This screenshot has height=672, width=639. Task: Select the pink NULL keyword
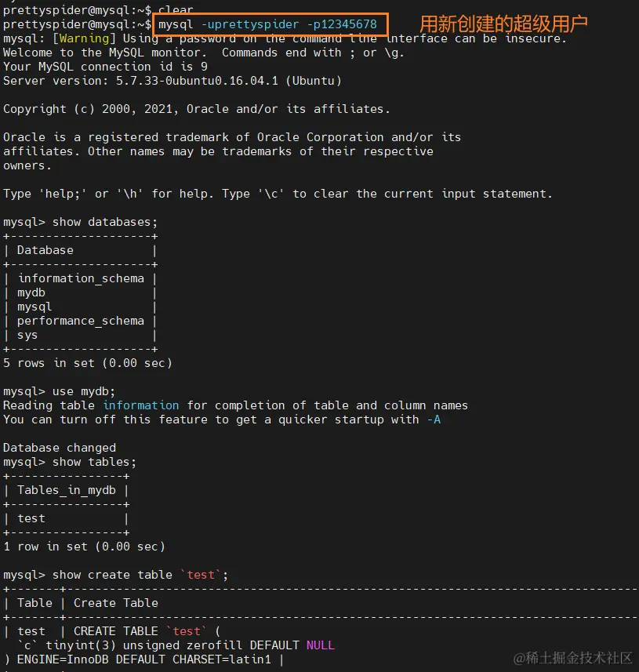[x=321, y=645]
